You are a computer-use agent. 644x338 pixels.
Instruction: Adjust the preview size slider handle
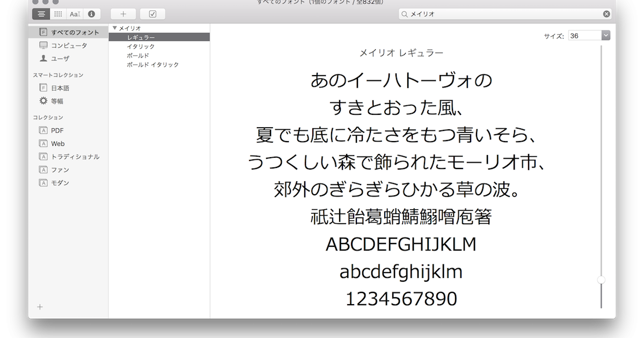pyautogui.click(x=602, y=279)
